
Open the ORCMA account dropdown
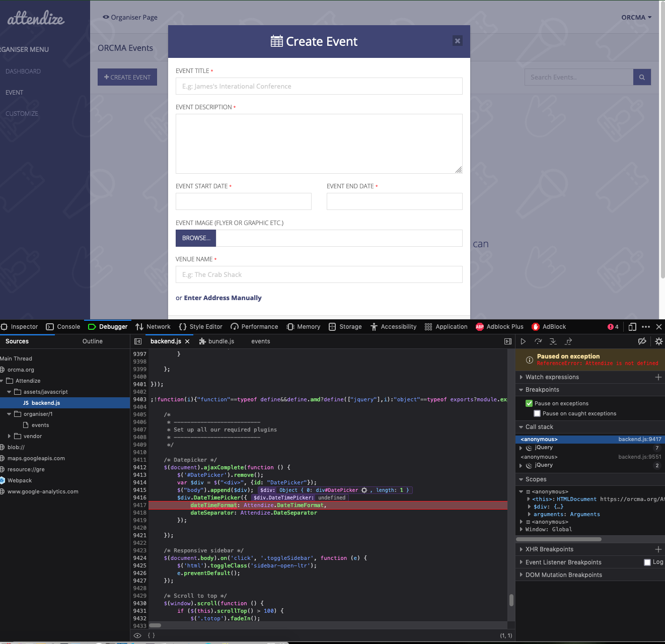636,17
